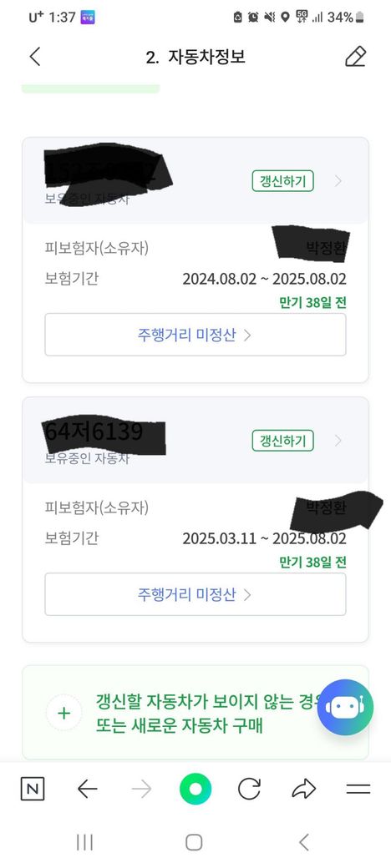The height and width of the screenshot is (868, 391).
Task: Click 갱신하기 on the first car
Action: [283, 181]
